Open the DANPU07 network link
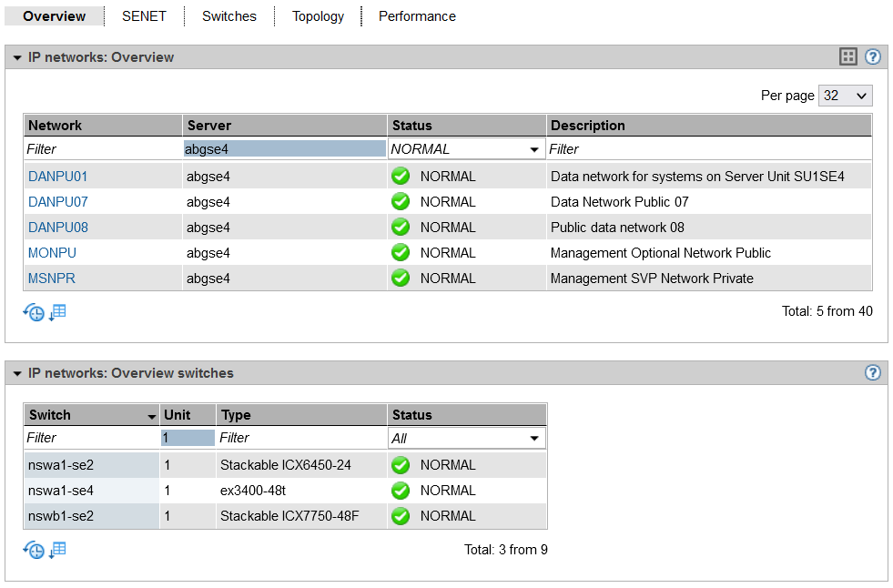Screen dimensions: 893x588 [58, 202]
